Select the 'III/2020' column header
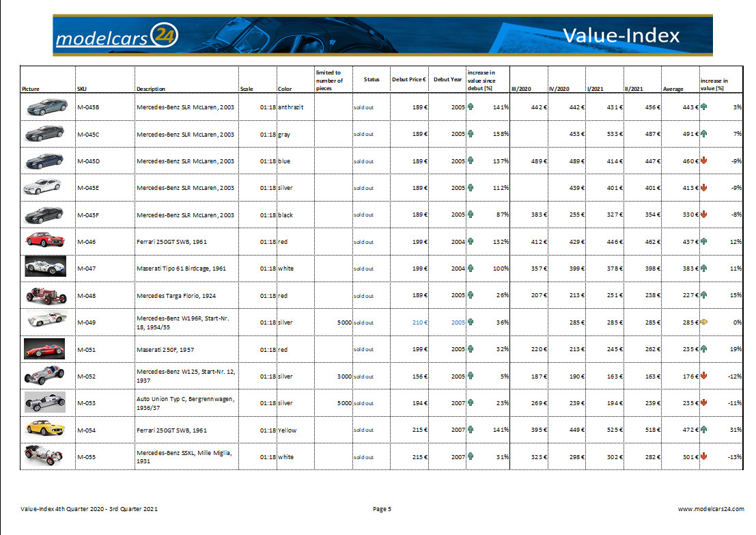 [521, 90]
